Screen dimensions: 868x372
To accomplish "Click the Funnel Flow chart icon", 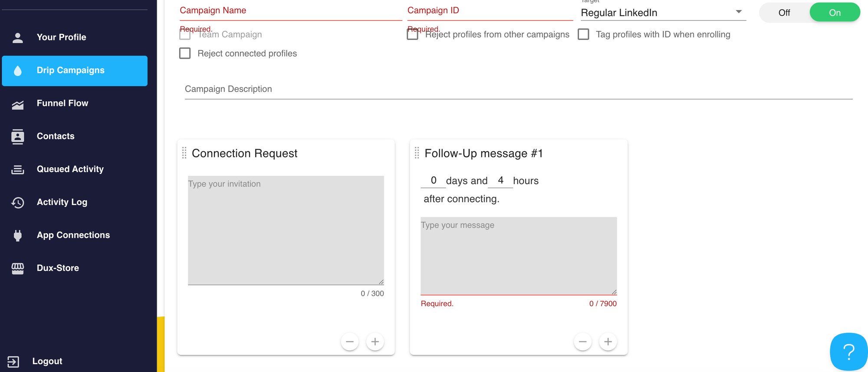I will coord(18,104).
